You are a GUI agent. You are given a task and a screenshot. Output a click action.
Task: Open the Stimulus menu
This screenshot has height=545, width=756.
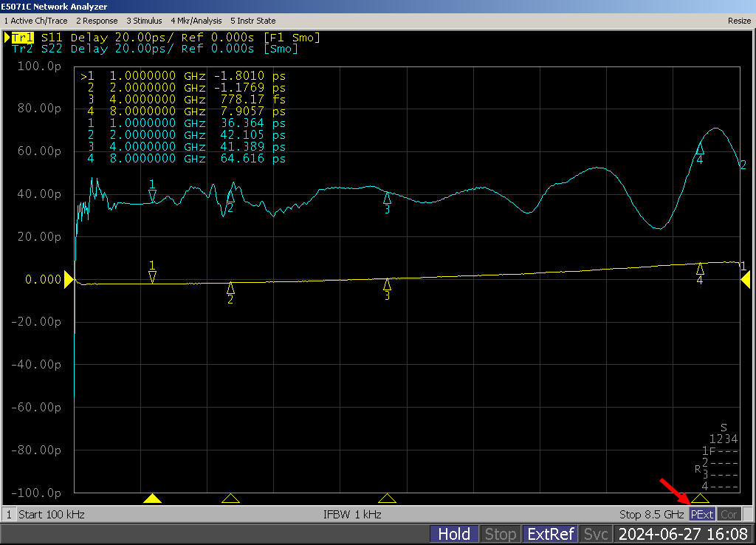[x=144, y=21]
